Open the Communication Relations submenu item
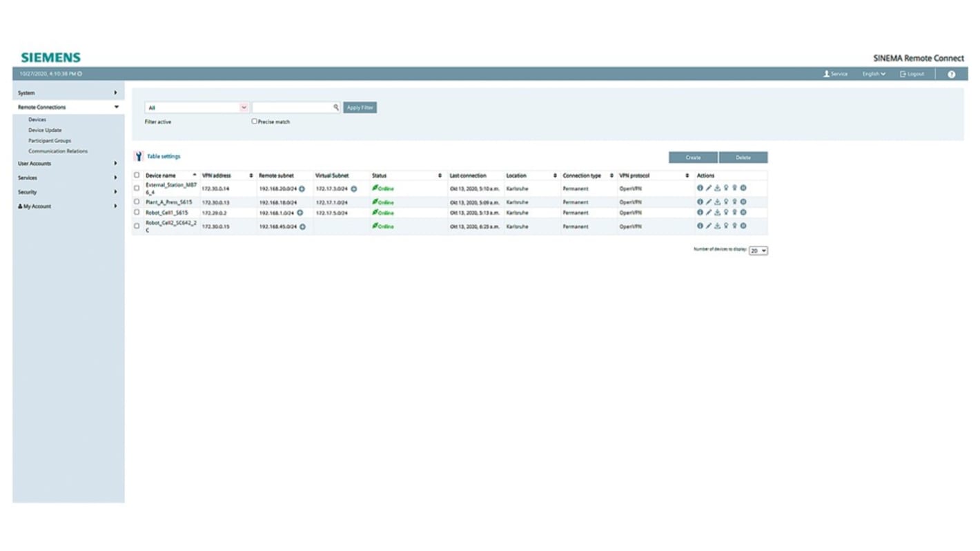 (58, 151)
